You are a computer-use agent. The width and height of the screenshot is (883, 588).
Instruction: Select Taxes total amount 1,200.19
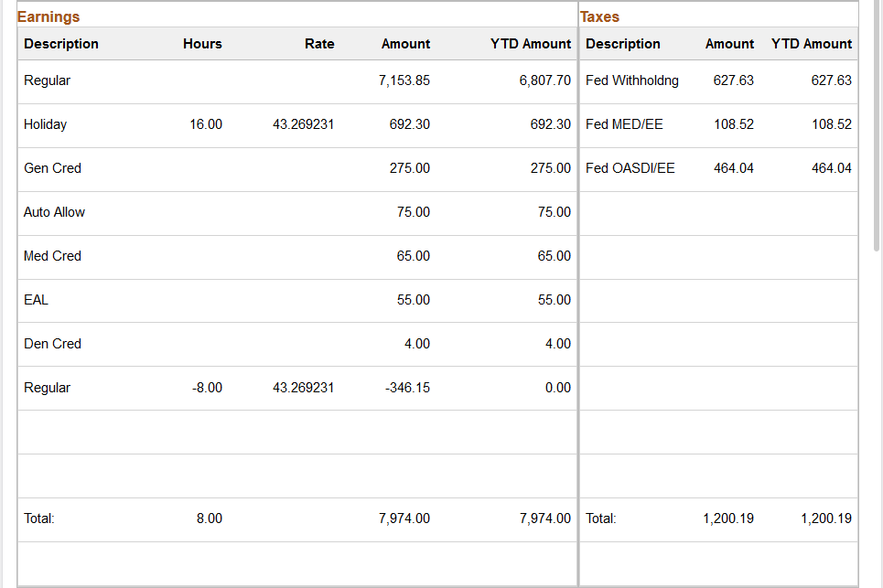(x=728, y=519)
